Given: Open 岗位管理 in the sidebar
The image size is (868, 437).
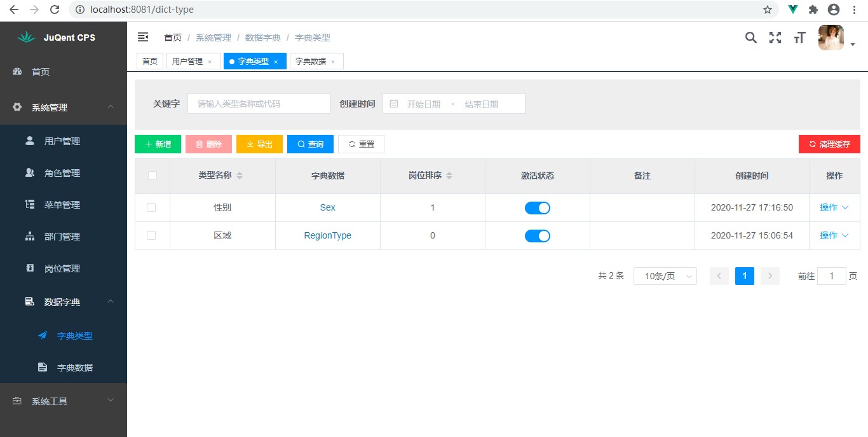Looking at the screenshot, I should tap(64, 268).
